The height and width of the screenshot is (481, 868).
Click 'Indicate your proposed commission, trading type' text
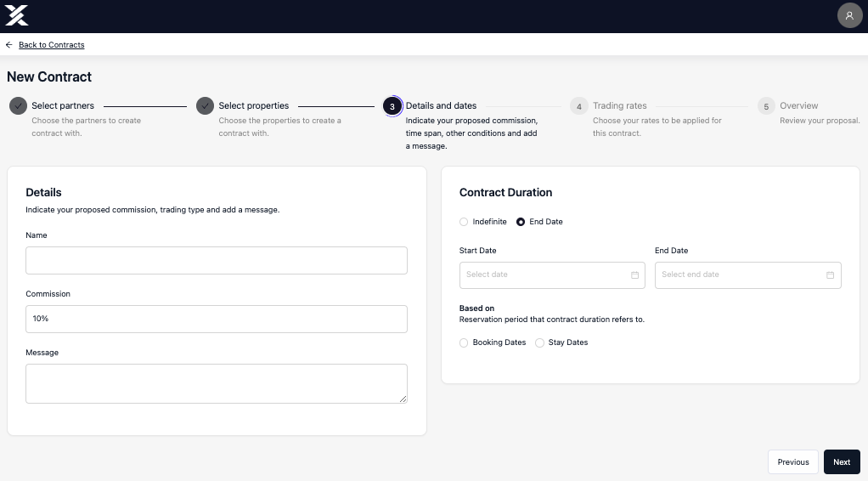pyautogui.click(x=153, y=210)
